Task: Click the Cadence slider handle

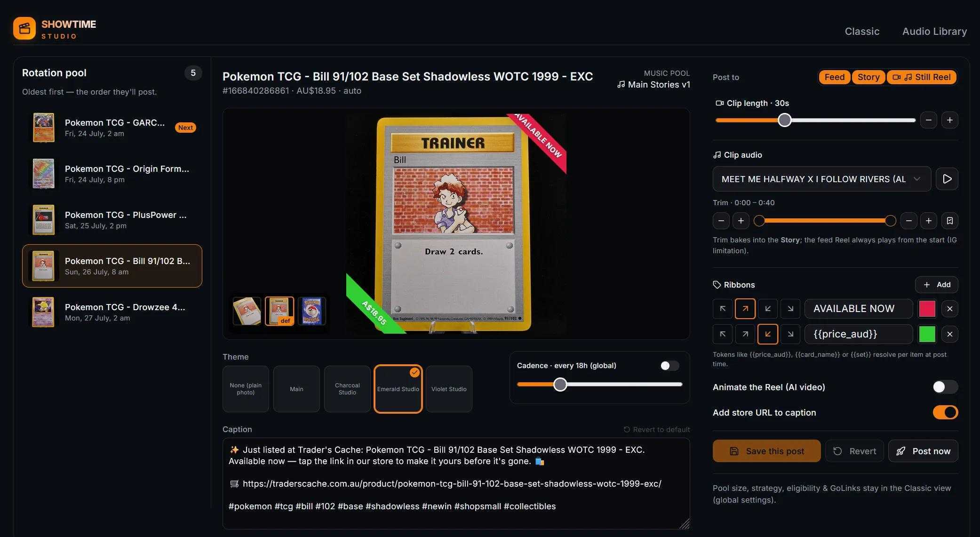Action: coord(560,385)
